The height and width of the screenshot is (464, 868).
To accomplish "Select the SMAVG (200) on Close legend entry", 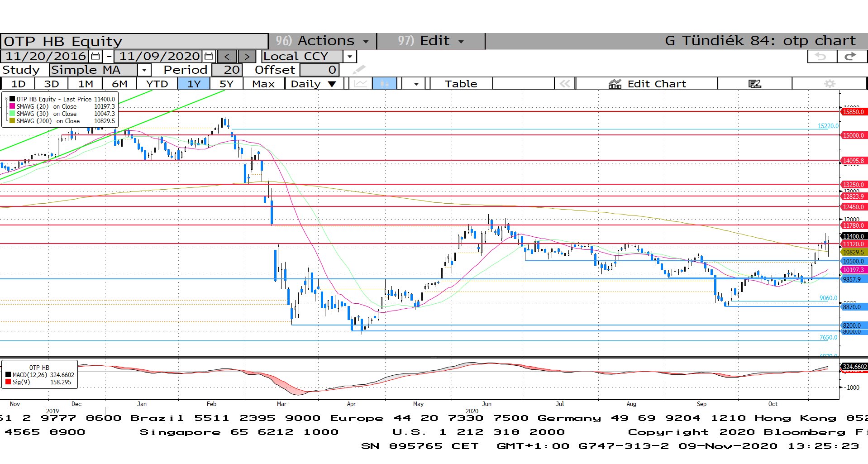I will (62, 121).
